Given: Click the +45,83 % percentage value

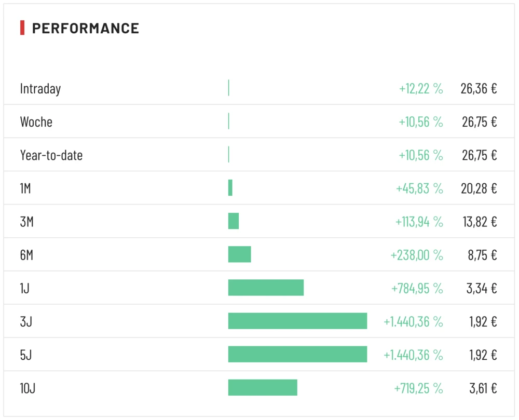Looking at the screenshot, I should 419,188.
